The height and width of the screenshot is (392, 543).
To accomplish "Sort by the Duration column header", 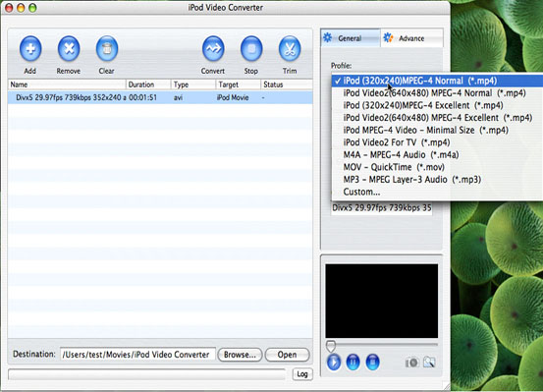I will (x=148, y=84).
